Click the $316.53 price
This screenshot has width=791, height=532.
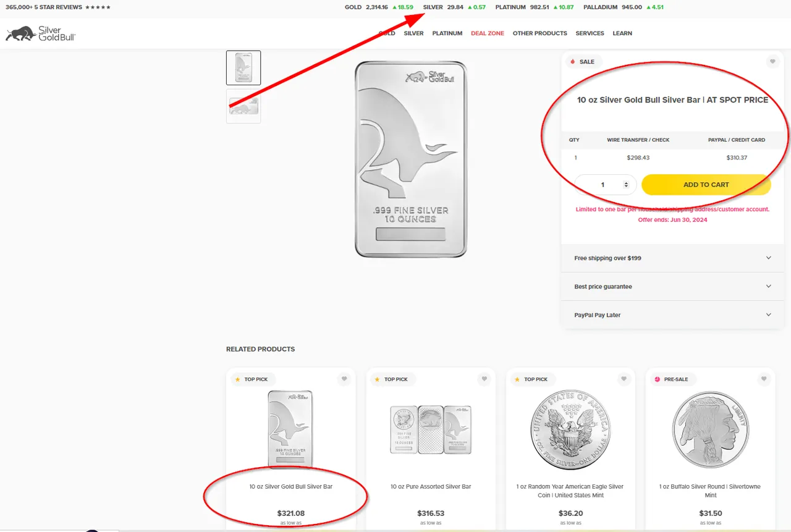[431, 513]
